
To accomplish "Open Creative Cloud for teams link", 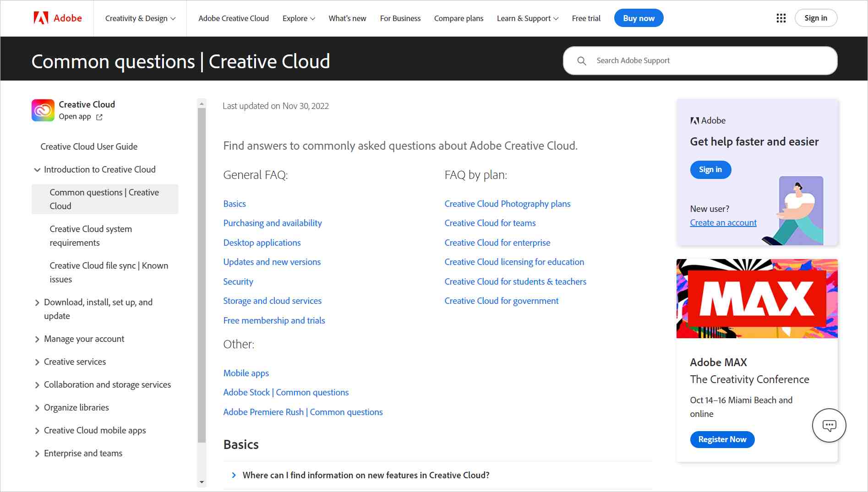I will tap(490, 223).
